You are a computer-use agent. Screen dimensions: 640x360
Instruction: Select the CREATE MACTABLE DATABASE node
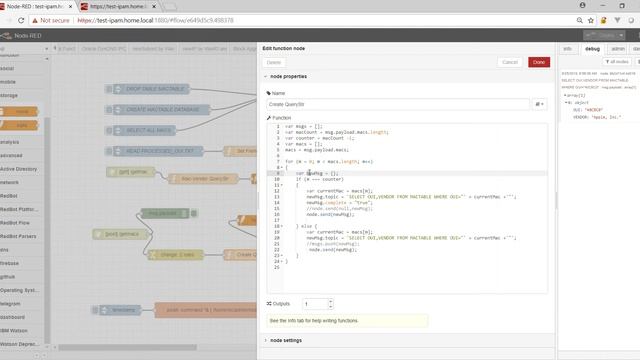pyautogui.click(x=161, y=109)
